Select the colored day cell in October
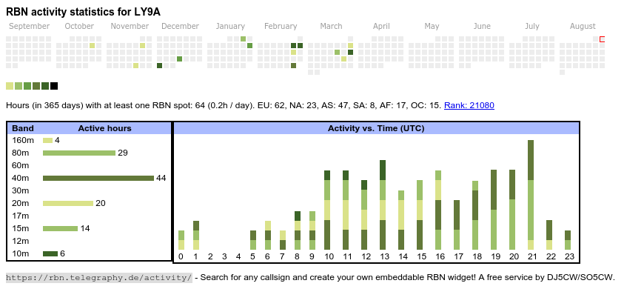 point(92,46)
